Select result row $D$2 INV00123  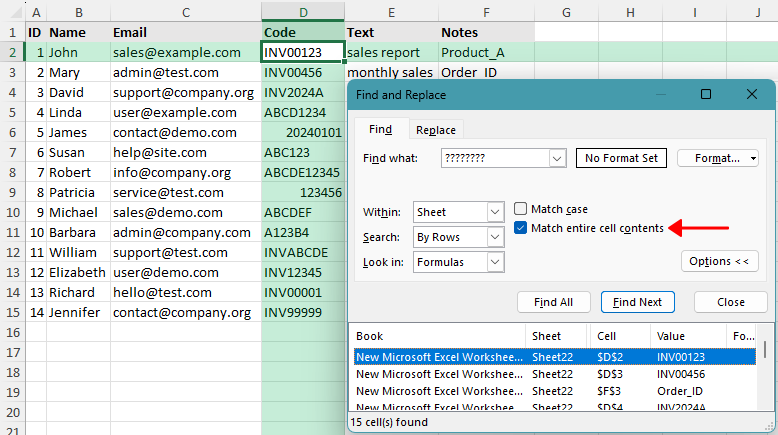tap(555, 357)
